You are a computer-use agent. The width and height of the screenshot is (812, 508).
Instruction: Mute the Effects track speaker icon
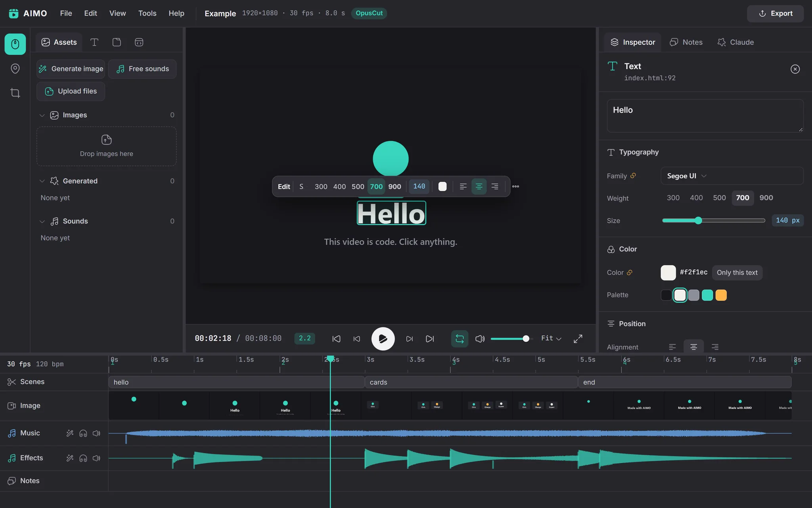click(x=96, y=458)
